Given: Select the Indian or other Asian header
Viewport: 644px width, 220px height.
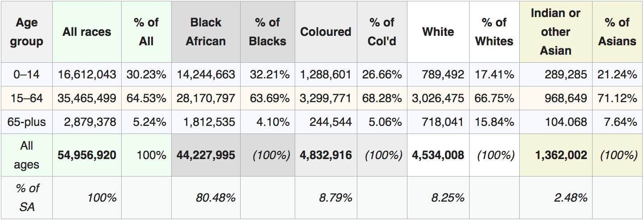Looking at the screenshot, I should pyautogui.click(x=555, y=32).
